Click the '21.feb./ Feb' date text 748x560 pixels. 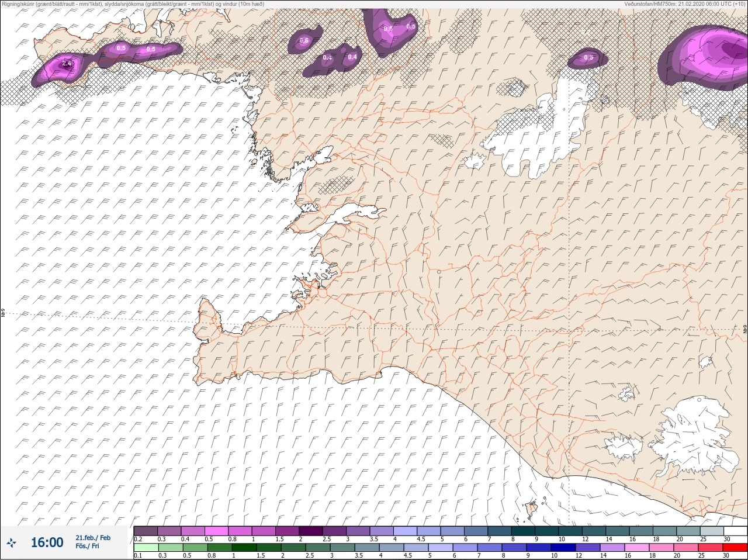click(93, 538)
